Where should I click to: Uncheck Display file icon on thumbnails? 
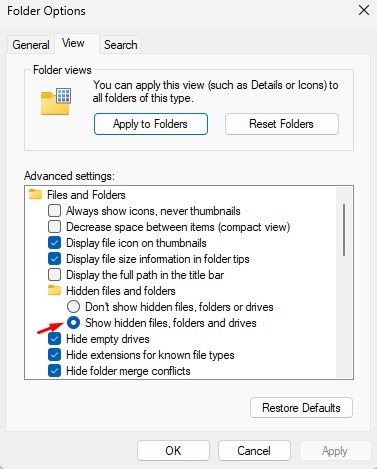pos(54,243)
